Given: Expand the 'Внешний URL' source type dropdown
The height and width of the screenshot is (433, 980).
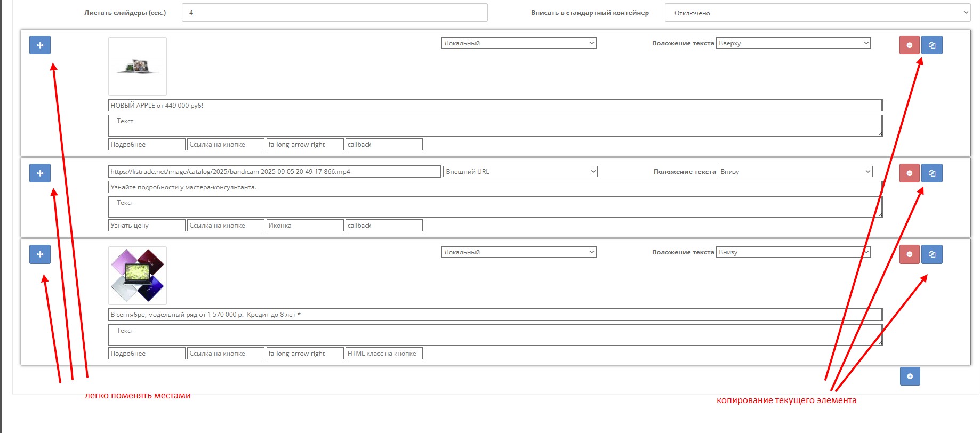Looking at the screenshot, I should click(520, 172).
